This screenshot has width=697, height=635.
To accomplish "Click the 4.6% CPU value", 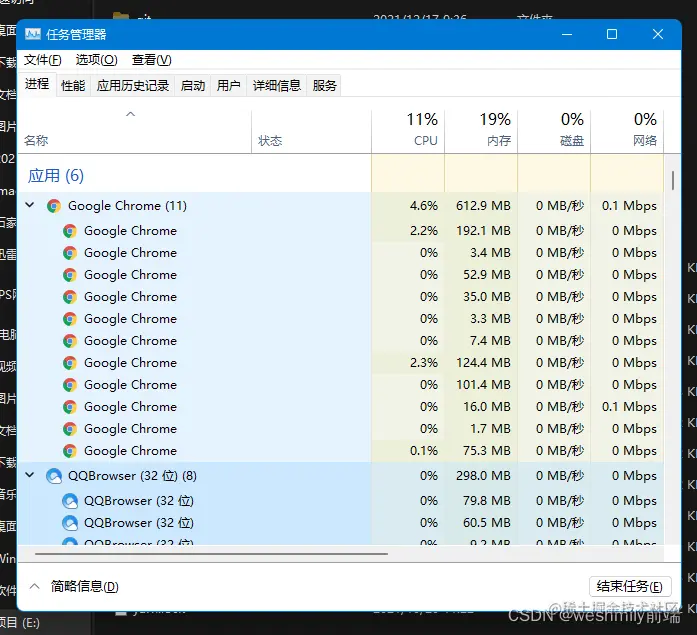I will pos(424,206).
